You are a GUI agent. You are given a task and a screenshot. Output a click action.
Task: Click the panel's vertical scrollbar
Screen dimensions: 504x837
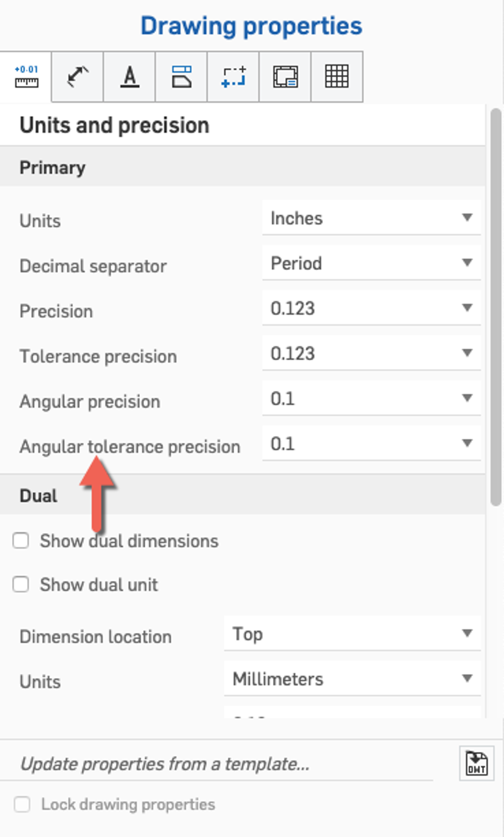tap(496, 306)
